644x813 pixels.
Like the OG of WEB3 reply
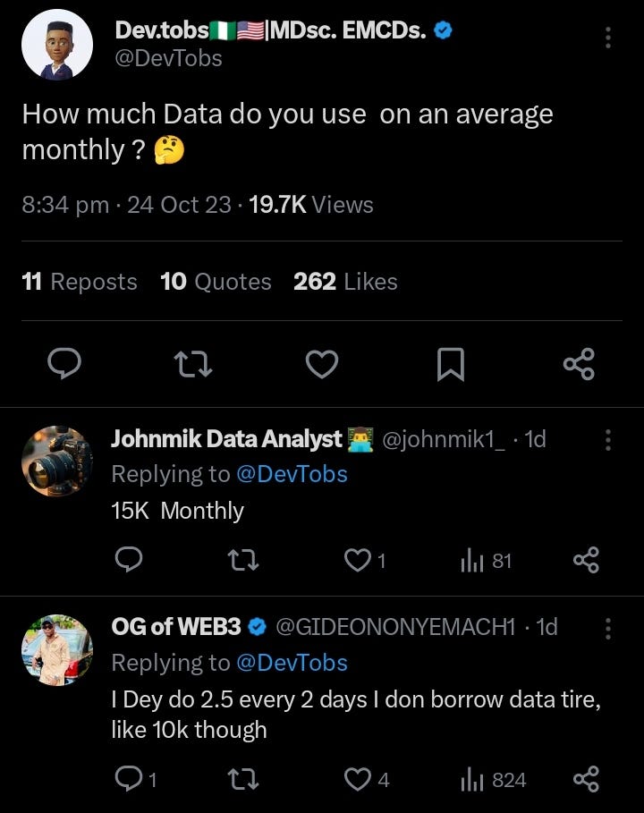pos(358,780)
